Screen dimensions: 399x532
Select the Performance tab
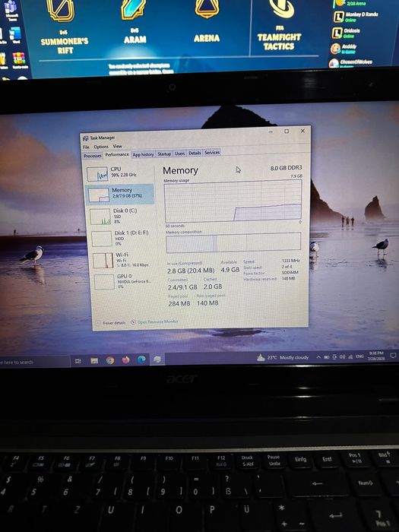(x=117, y=155)
